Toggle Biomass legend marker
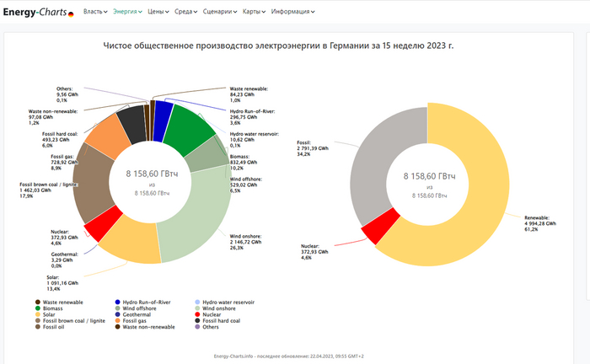Viewport: 590px width, 364px height. pyautogui.click(x=37, y=308)
